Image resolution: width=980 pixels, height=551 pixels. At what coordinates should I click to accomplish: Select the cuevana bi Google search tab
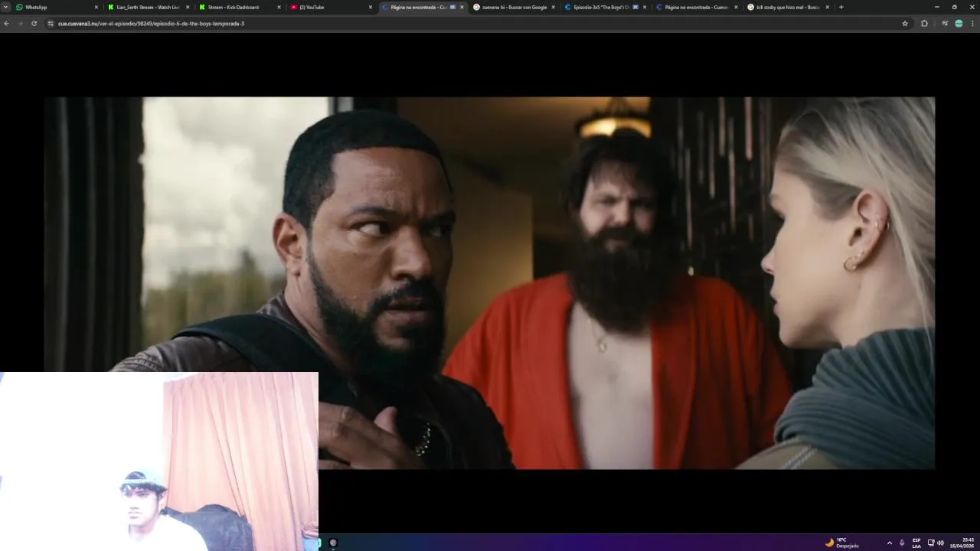[x=514, y=7]
